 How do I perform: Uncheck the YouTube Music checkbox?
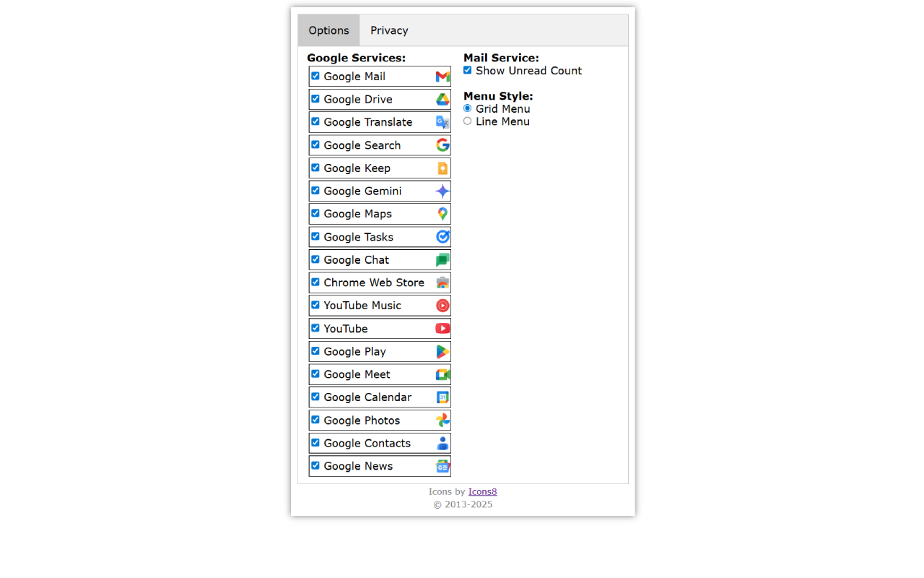[315, 305]
